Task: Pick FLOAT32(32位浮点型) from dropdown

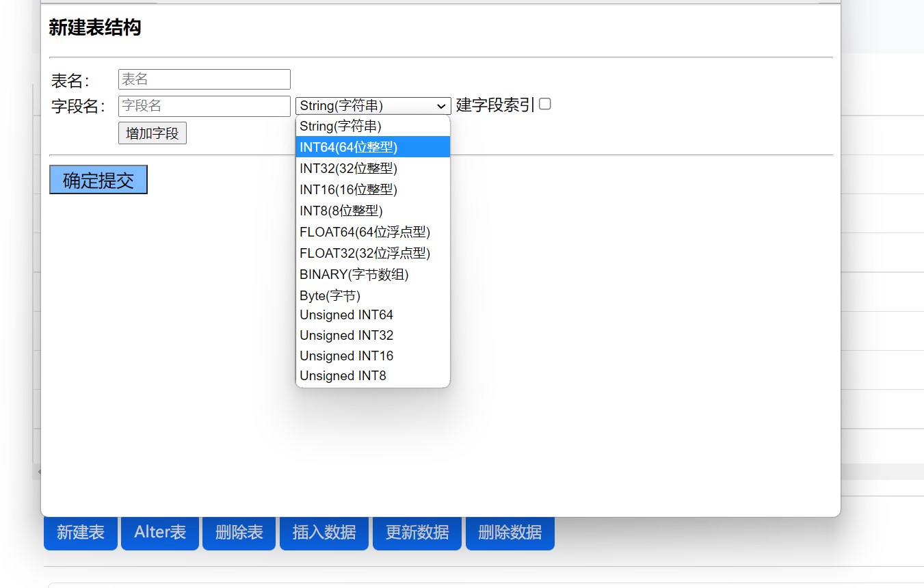Action: [x=373, y=253]
